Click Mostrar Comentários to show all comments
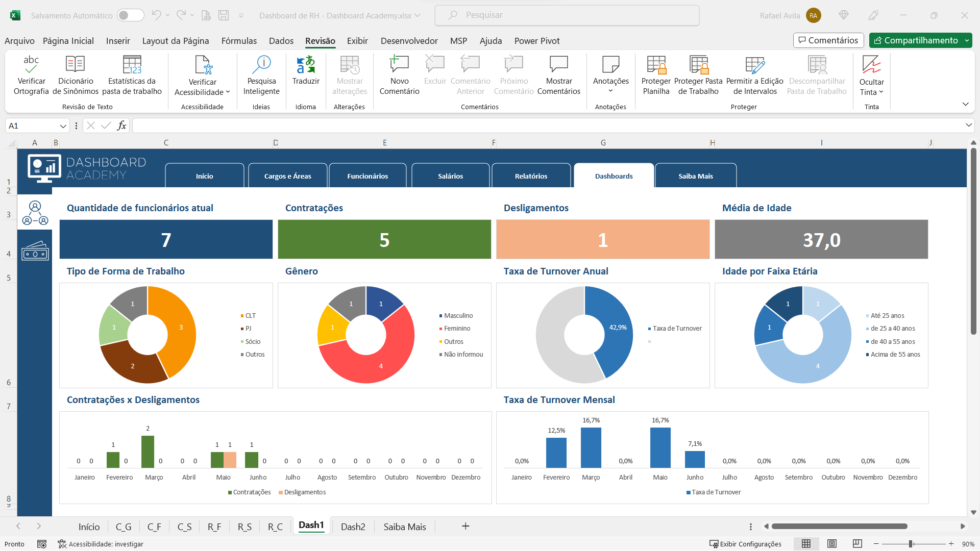Screen dimensions: 980x551 coord(559,77)
